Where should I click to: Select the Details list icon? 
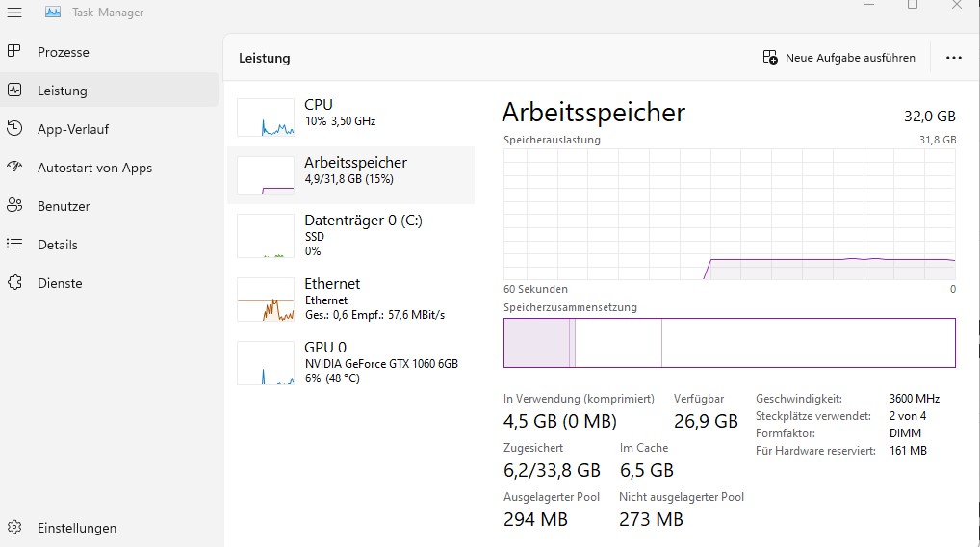pyautogui.click(x=14, y=245)
